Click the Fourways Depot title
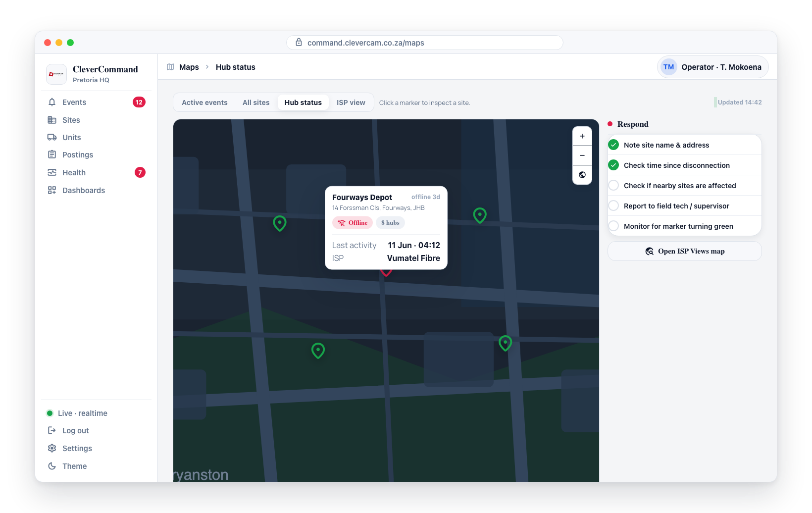The width and height of the screenshot is (812, 513). click(x=362, y=197)
